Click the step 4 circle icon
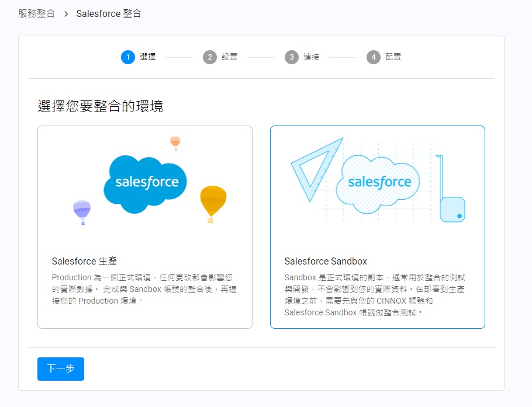 point(373,57)
